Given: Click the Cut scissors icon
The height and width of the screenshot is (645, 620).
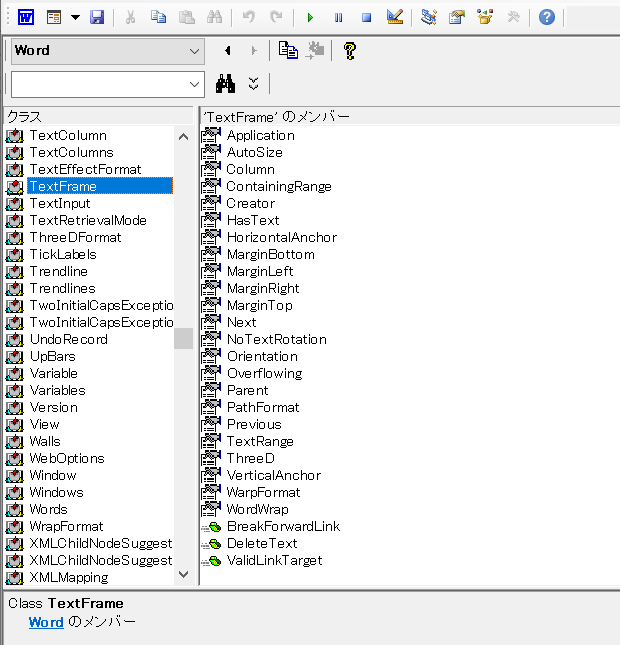Looking at the screenshot, I should pos(130,17).
